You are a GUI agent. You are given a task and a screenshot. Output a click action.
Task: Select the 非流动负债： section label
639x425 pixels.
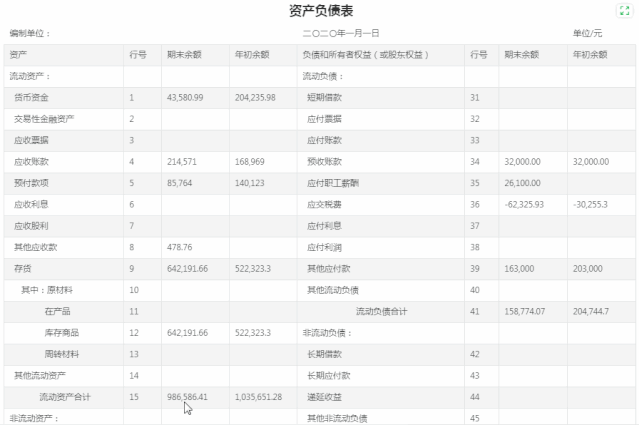point(327,333)
